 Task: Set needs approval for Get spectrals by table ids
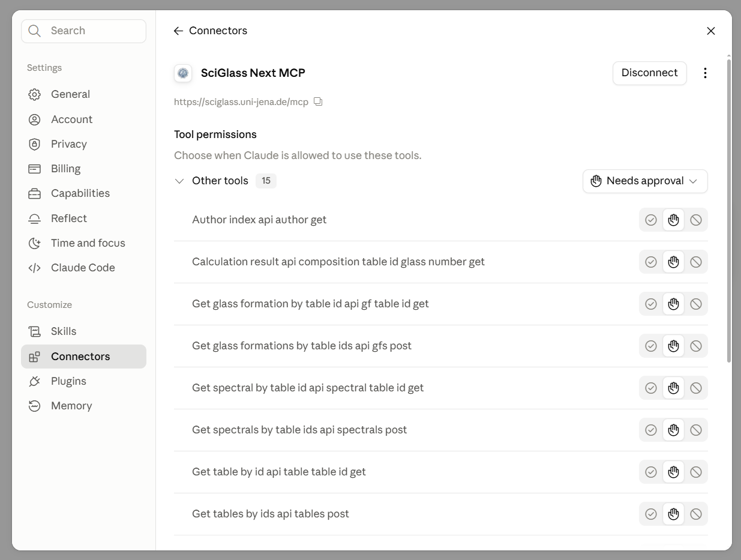tap(673, 430)
